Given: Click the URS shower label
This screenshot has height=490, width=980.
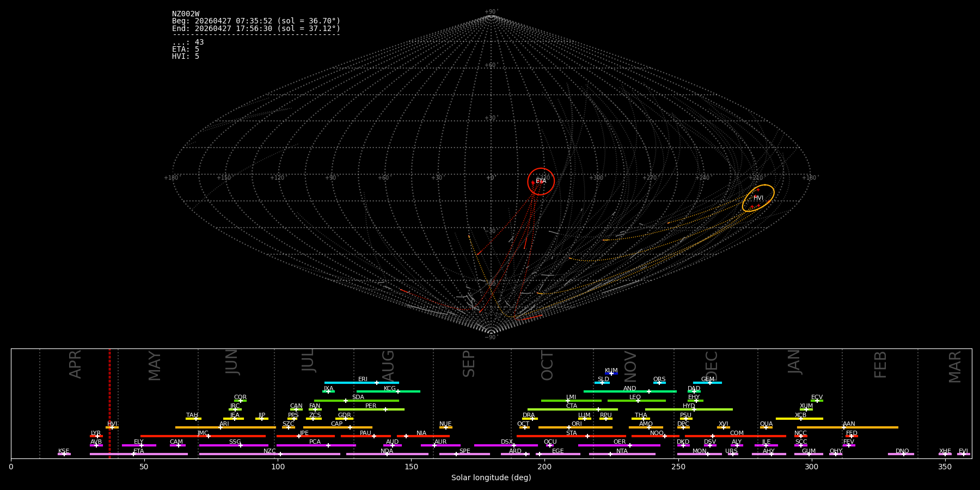Looking at the screenshot, I should tap(731, 451).
